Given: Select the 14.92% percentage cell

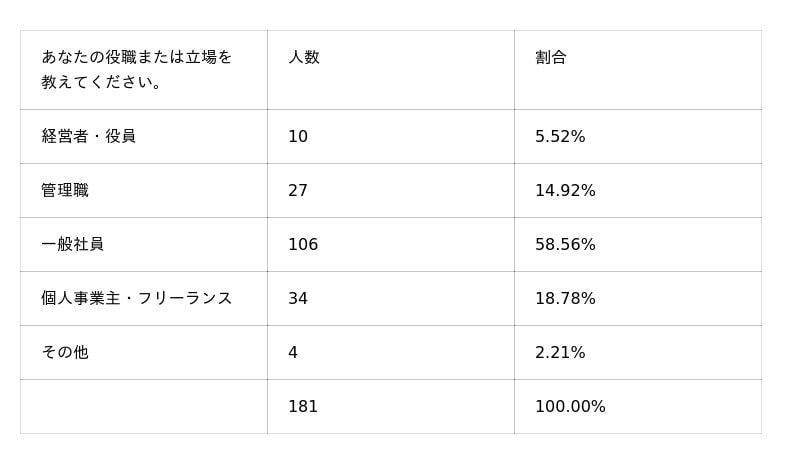Looking at the screenshot, I should [565, 191].
